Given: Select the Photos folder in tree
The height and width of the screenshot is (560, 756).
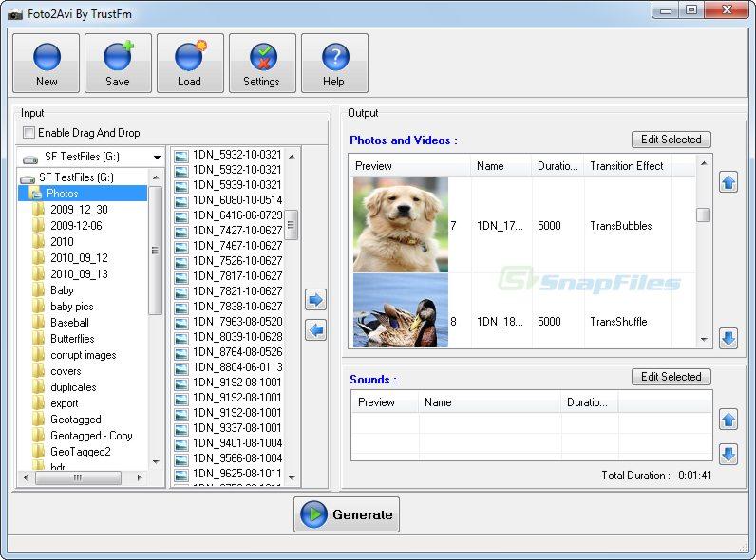Looking at the screenshot, I should coord(63,194).
